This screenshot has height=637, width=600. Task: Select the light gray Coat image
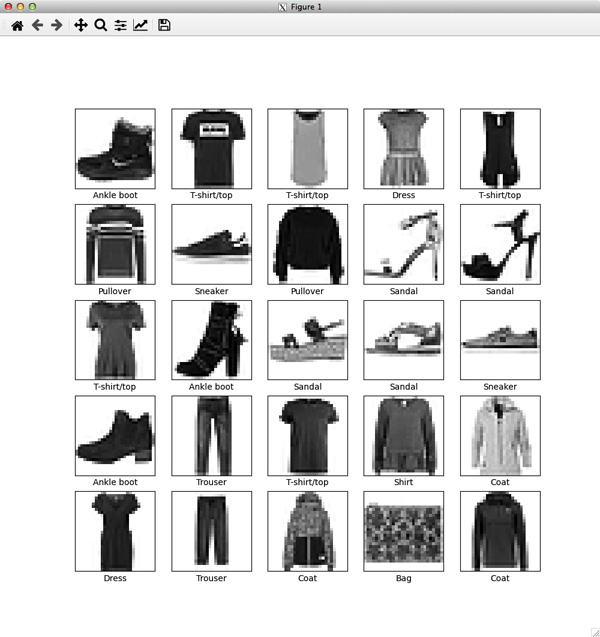[x=500, y=436]
